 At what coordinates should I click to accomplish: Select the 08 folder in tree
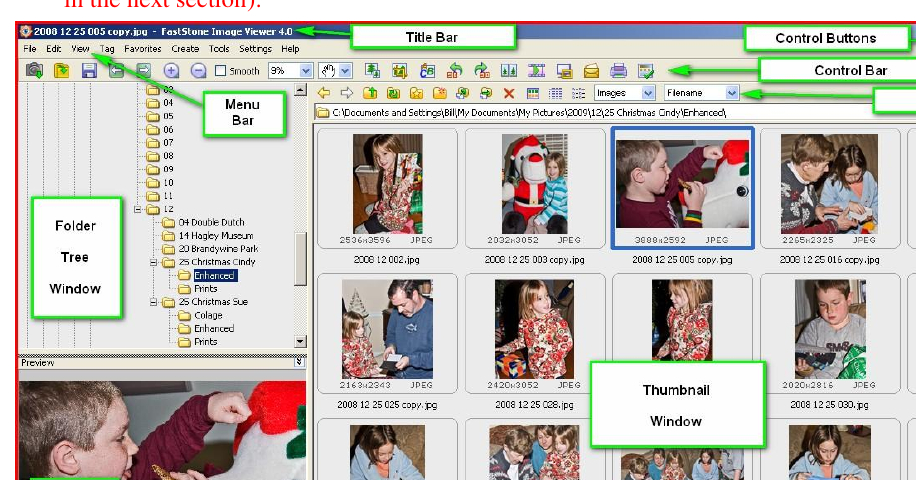point(168,156)
